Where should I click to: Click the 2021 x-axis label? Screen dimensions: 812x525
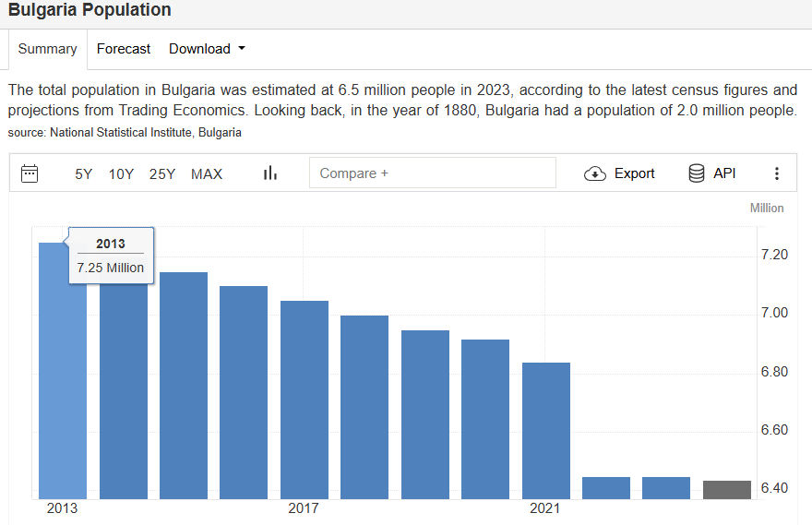coord(544,508)
